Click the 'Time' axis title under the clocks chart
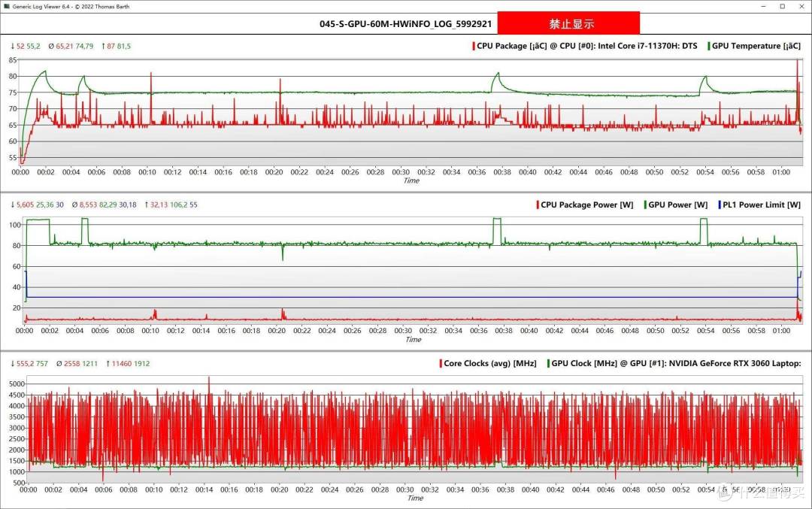This screenshot has height=509, width=812. 415,498
